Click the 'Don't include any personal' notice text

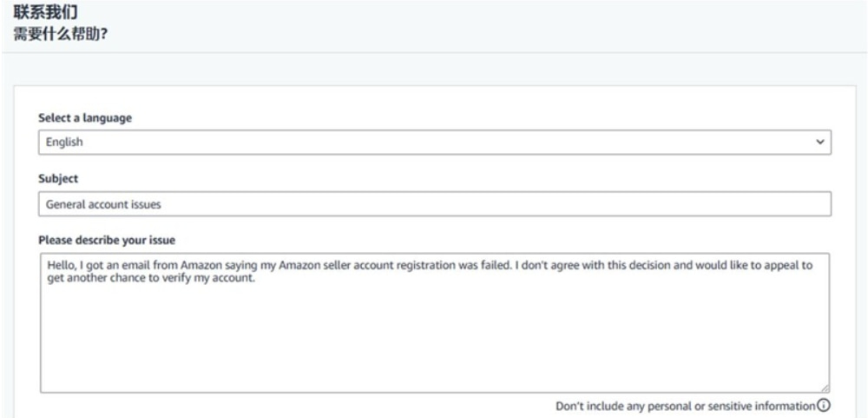(685, 406)
